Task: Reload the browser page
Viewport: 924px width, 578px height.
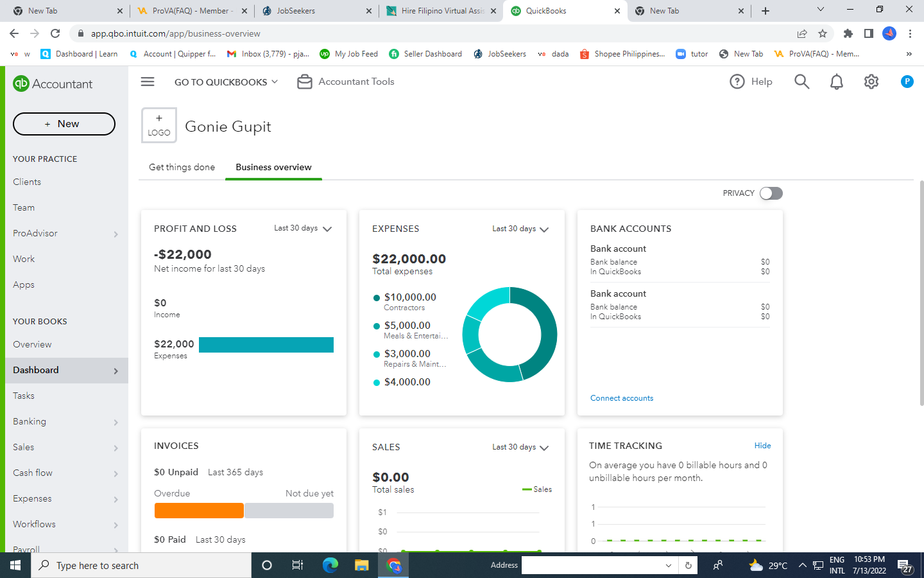Action: click(x=55, y=33)
